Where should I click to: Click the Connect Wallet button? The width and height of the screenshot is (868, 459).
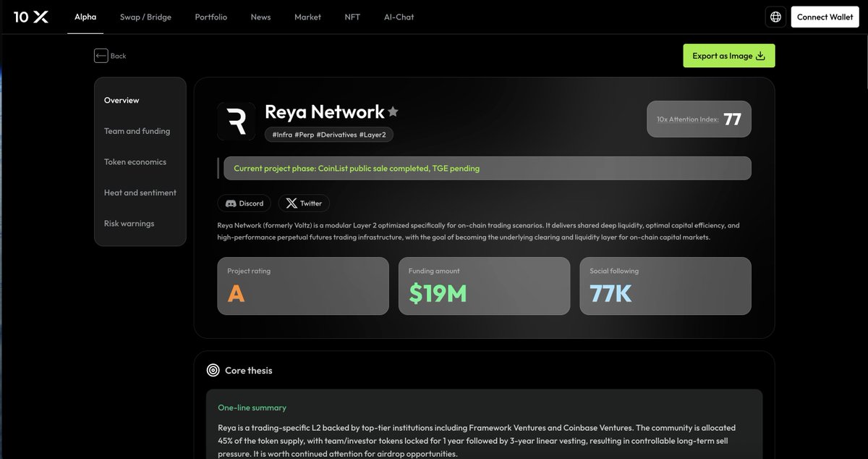(825, 17)
